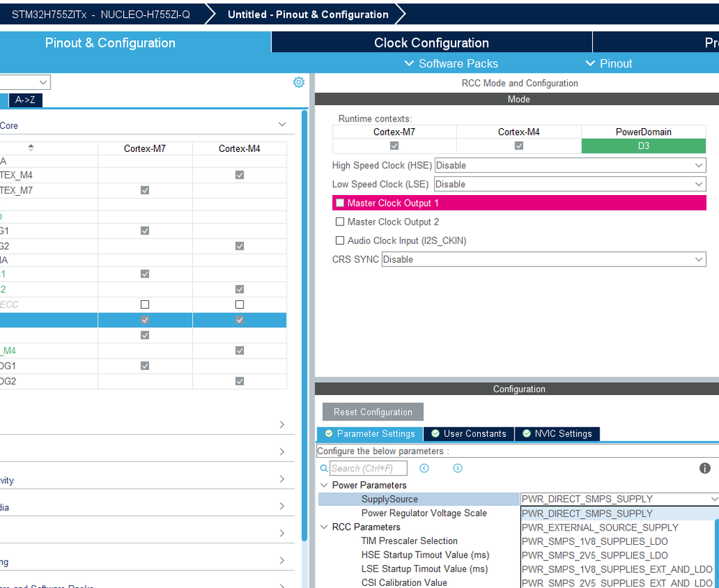Open the SupplySource value dropdown
Image resolution: width=719 pixels, height=588 pixels.
coord(620,499)
